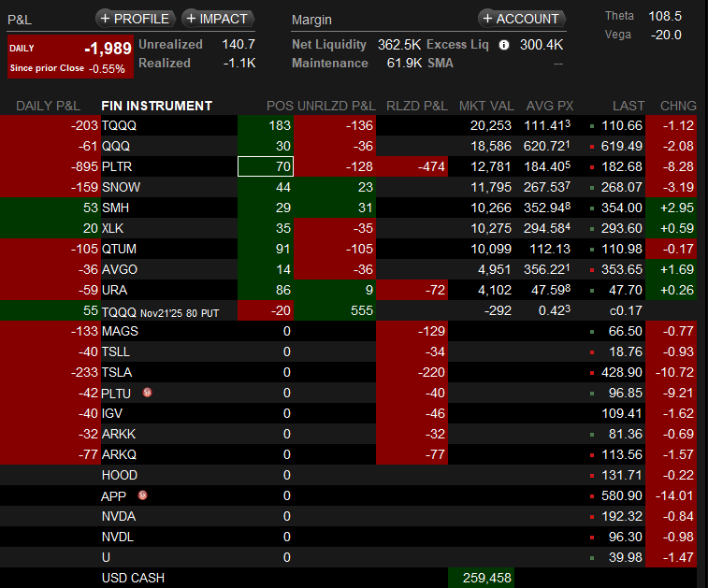This screenshot has height=588, width=708.
Task: Open the ACCOUNT button in Margin panel
Action: click(x=522, y=19)
